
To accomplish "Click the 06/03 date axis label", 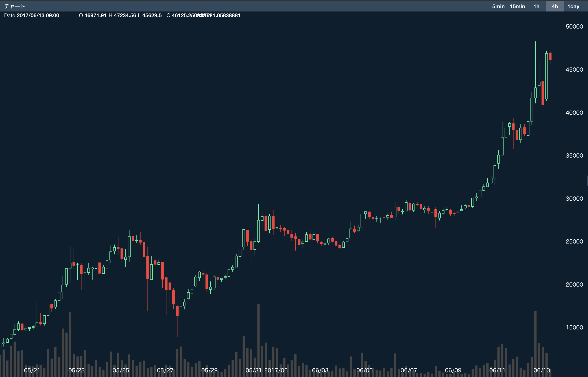I will 320,370.
